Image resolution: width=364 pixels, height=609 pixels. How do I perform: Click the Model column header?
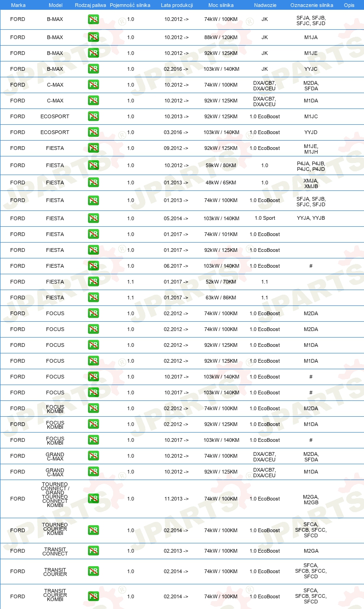point(55,5)
